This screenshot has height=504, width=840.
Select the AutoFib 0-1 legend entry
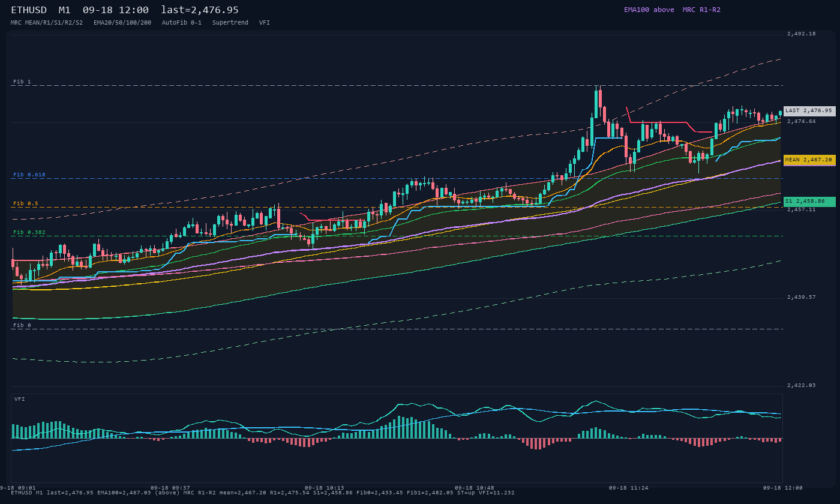(x=182, y=22)
